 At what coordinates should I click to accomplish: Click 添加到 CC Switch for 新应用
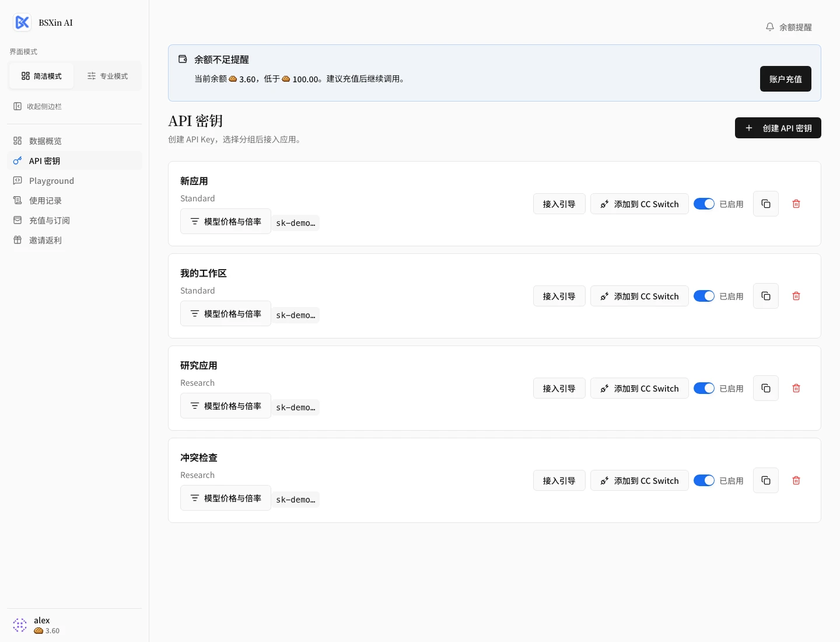click(x=639, y=204)
